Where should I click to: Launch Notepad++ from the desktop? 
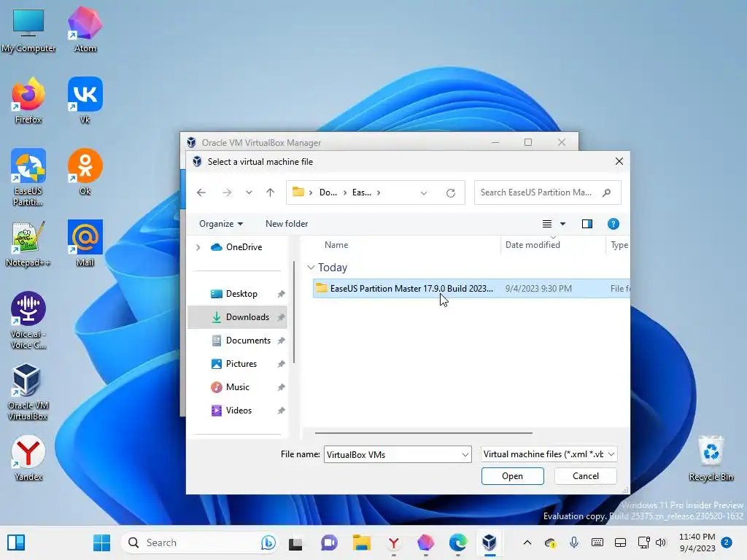(x=28, y=244)
